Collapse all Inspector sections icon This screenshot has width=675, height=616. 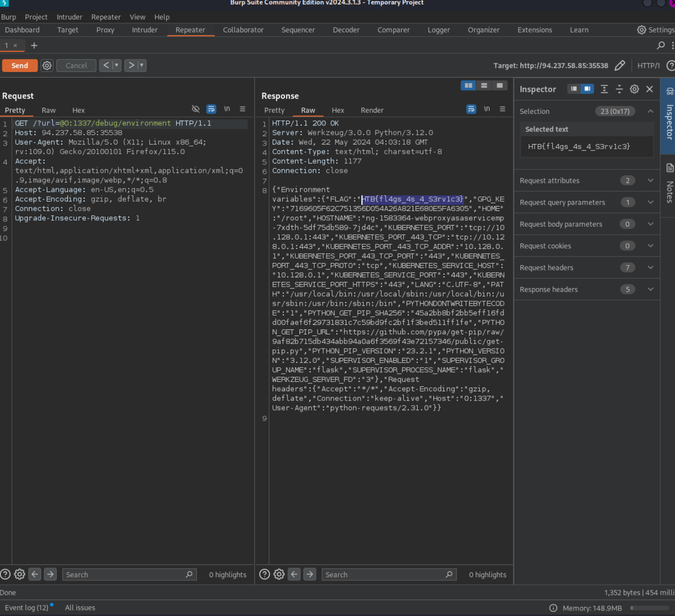point(620,89)
